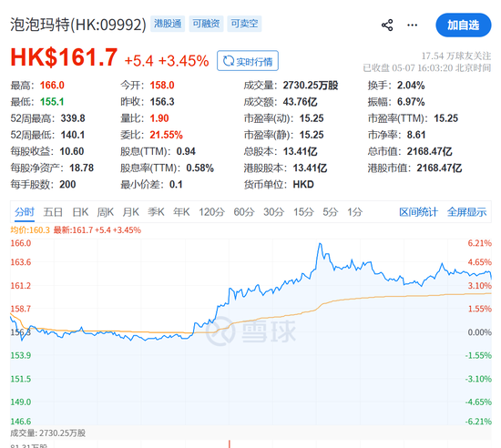Open the 季K candlestick tab
The height and width of the screenshot is (448, 501).
click(x=156, y=211)
